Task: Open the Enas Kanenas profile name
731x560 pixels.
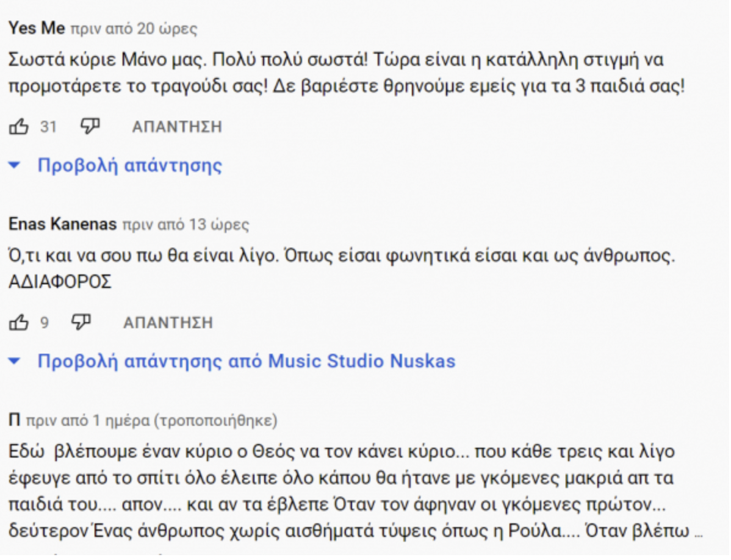Action: click(62, 224)
